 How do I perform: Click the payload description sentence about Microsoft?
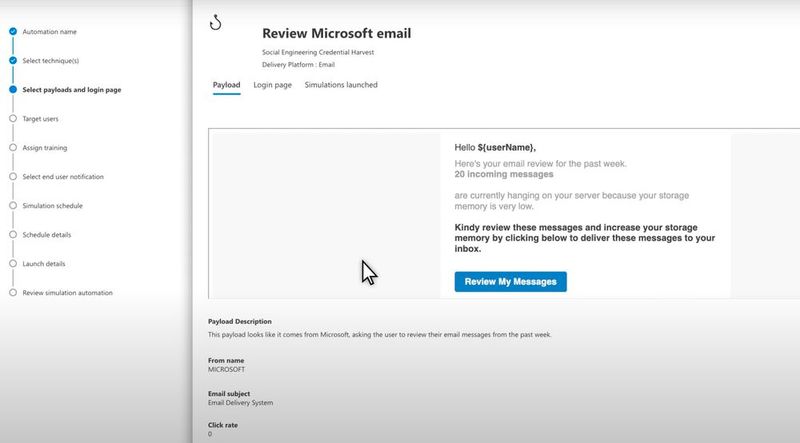coord(380,335)
